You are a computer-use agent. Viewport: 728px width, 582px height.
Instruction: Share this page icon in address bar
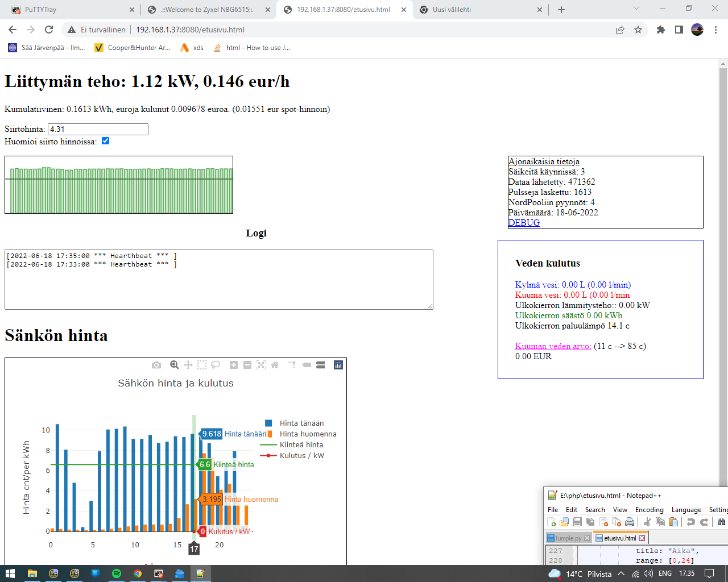[x=620, y=30]
